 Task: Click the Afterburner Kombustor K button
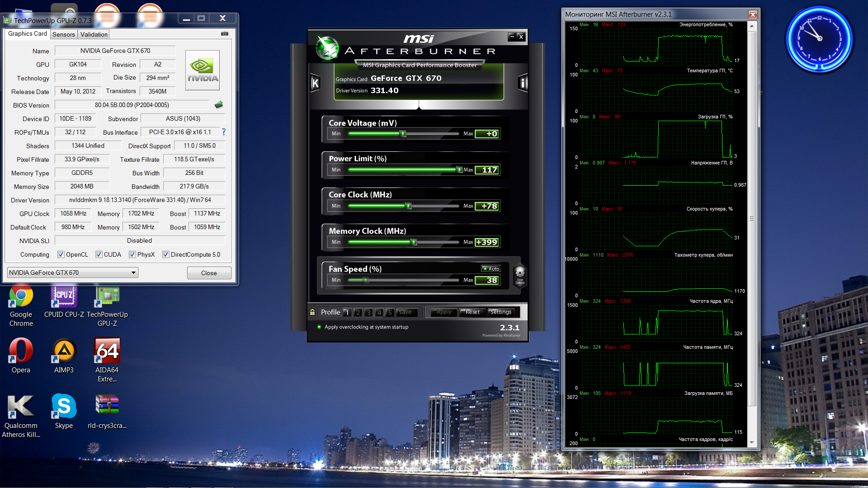[x=316, y=83]
